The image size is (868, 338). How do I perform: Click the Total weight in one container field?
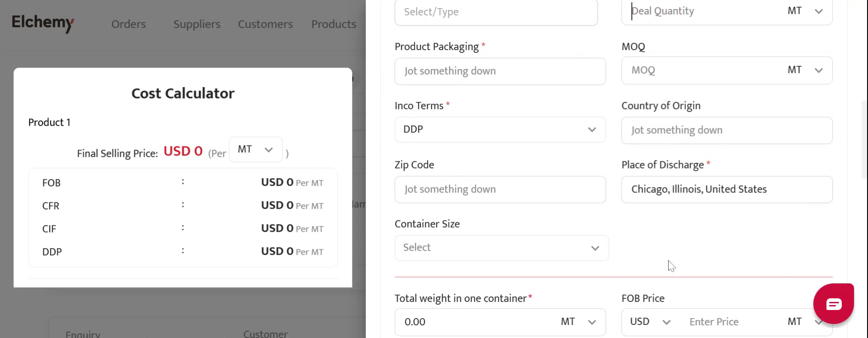pos(475,322)
